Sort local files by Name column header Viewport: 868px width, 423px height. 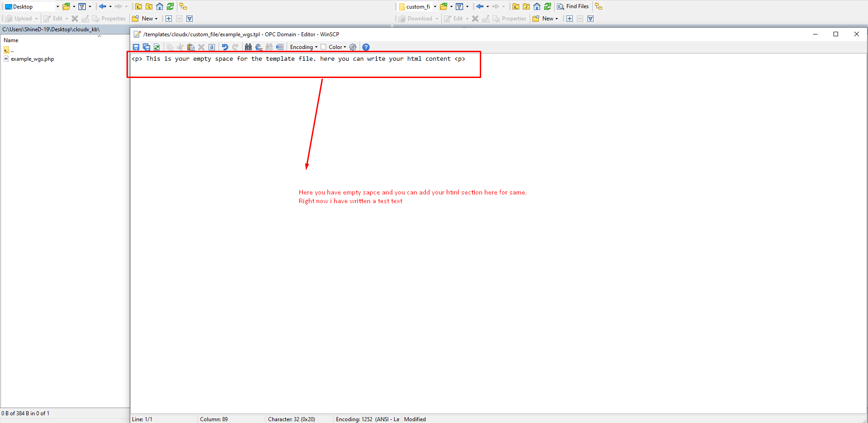click(x=11, y=40)
